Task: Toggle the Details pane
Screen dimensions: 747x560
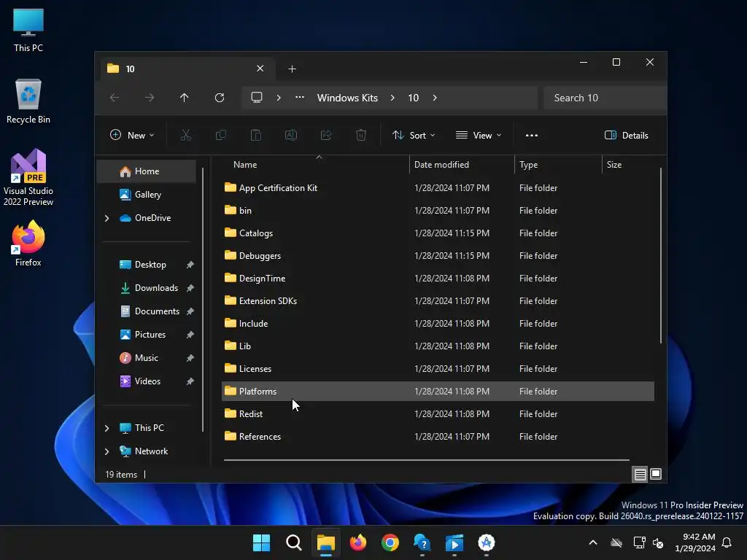Action: pos(627,135)
